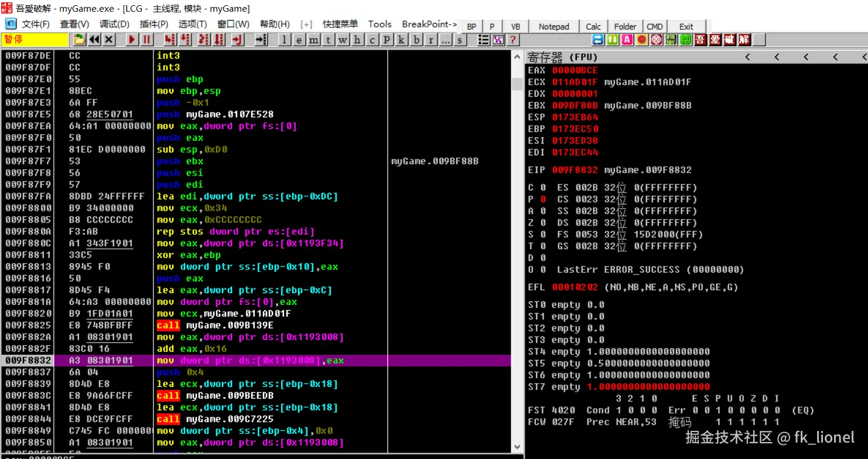868x459 pixels.
Task: Click Execute Till Return toolbar icon
Action: pyautogui.click(x=237, y=39)
